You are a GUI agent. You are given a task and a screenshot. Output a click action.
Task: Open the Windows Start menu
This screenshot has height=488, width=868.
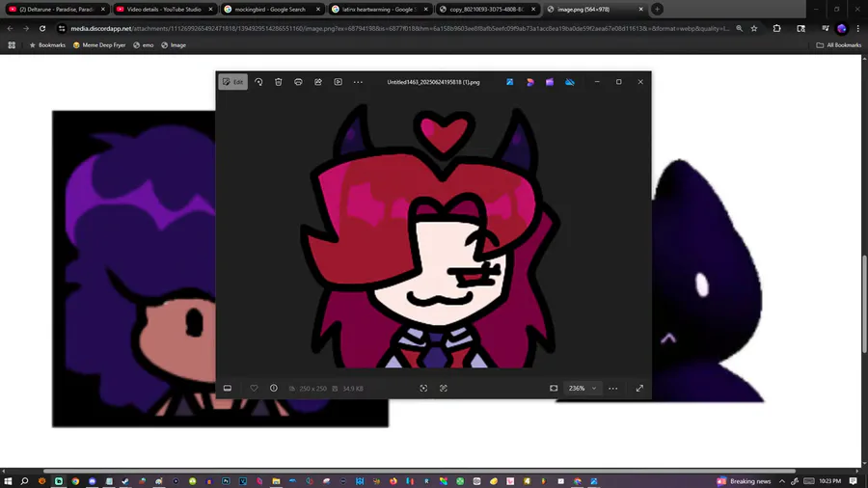8,481
